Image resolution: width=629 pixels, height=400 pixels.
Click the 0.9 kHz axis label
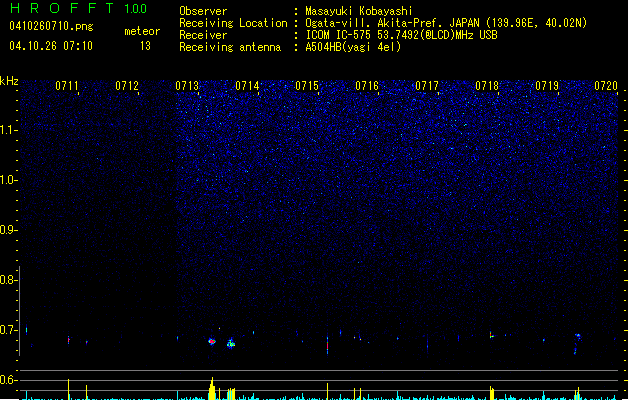9,230
